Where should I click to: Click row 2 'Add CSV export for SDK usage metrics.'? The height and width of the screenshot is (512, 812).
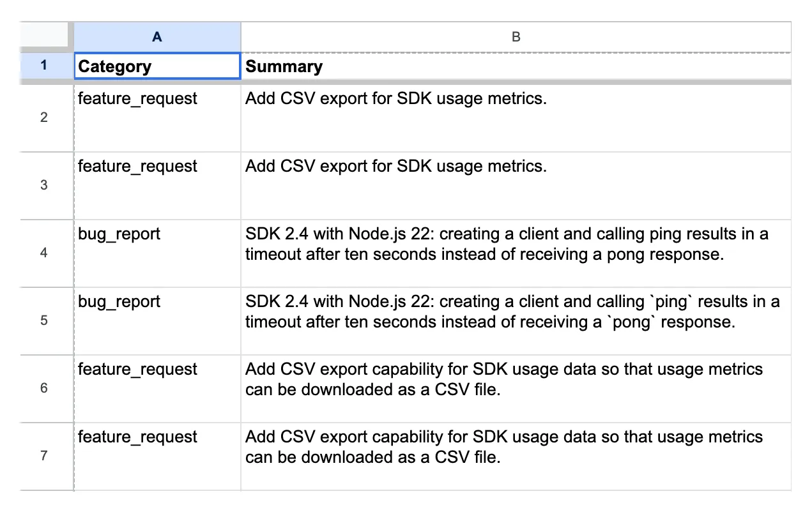[516, 117]
